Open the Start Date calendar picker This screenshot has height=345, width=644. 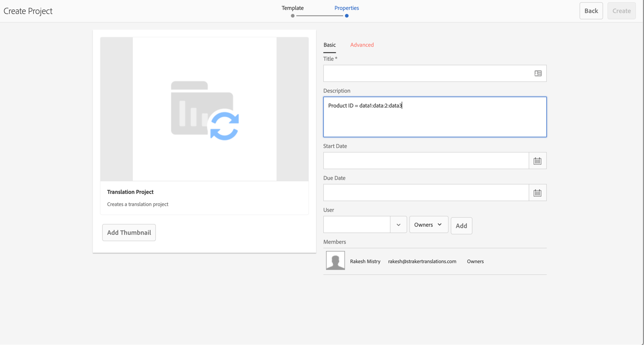tap(537, 160)
